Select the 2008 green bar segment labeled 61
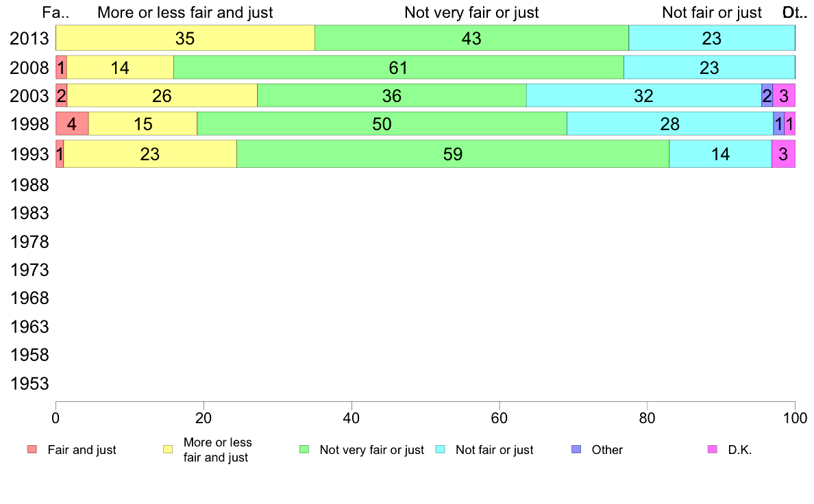This screenshot has width=814, height=504. (399, 68)
